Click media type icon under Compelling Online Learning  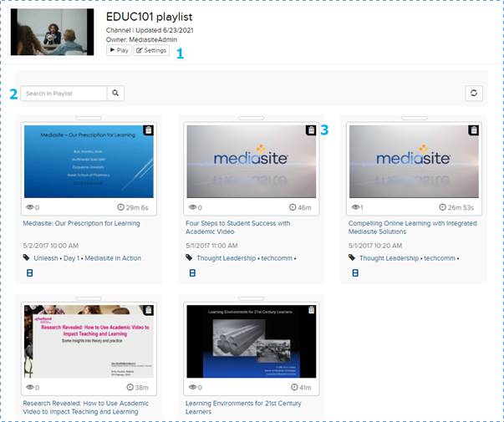tap(355, 273)
